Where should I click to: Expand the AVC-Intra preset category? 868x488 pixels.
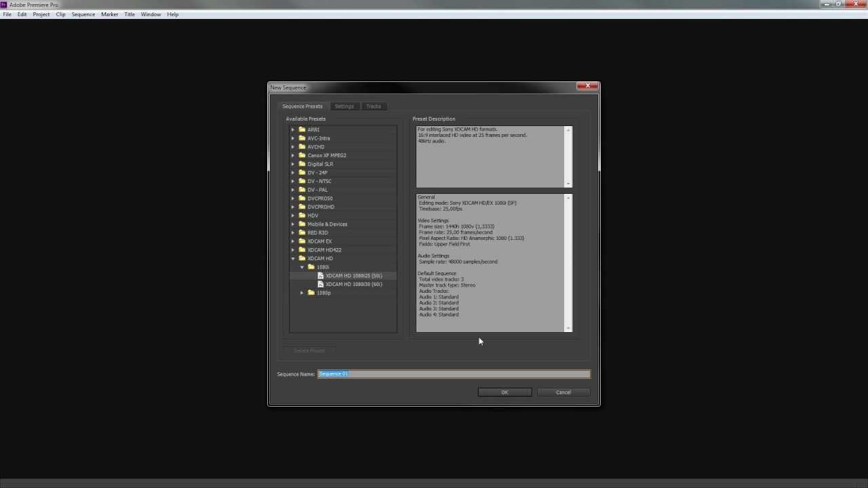click(293, 138)
